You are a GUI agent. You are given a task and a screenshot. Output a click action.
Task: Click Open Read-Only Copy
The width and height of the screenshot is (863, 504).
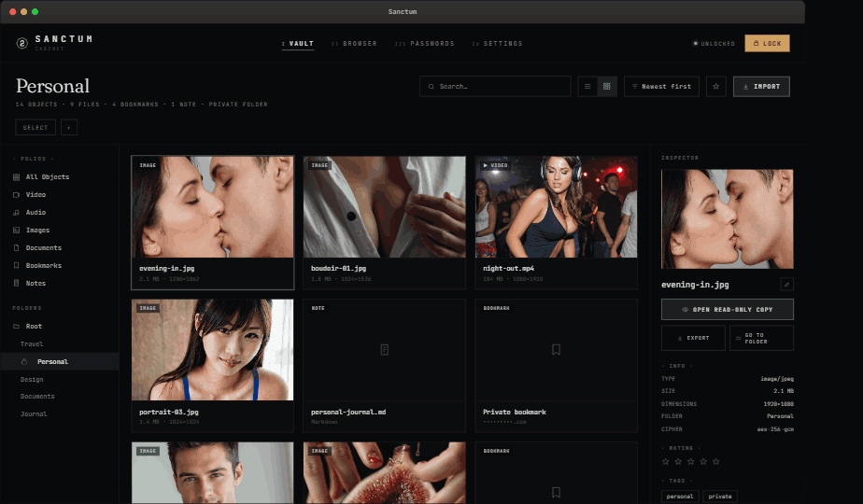tap(727, 309)
